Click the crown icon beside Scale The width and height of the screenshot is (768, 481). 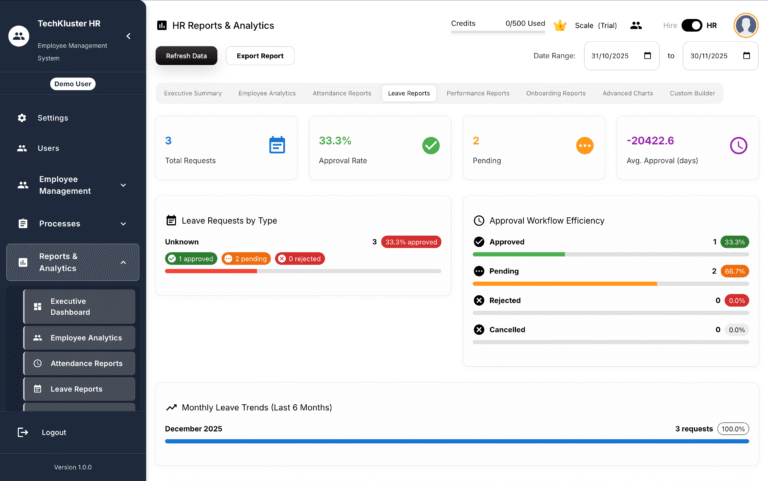(560, 25)
